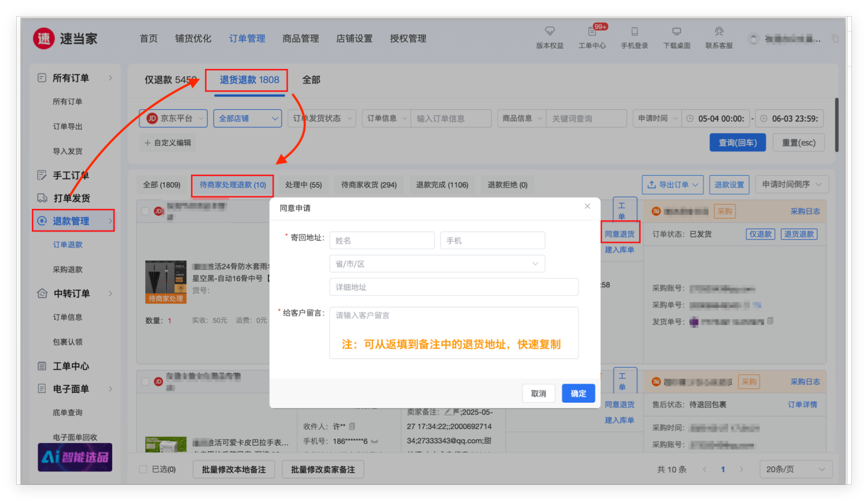Click the 详细地址 input field
The image size is (868, 501).
coord(454,287)
